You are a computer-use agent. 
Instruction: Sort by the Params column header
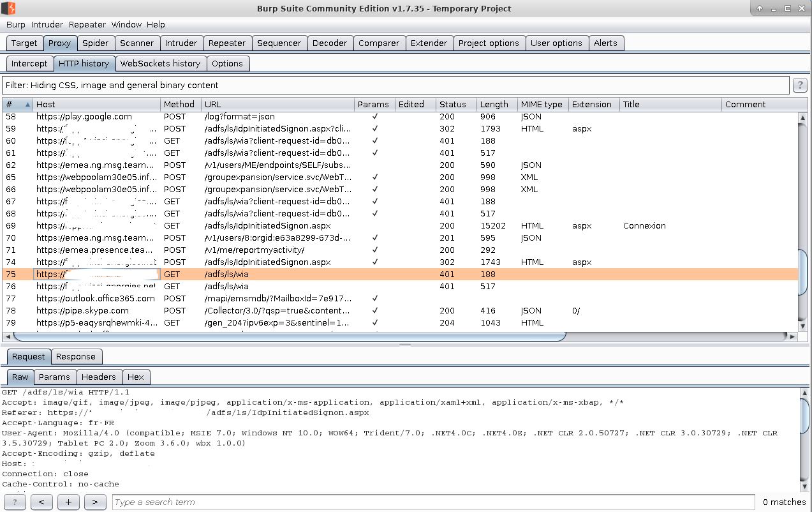pos(375,104)
